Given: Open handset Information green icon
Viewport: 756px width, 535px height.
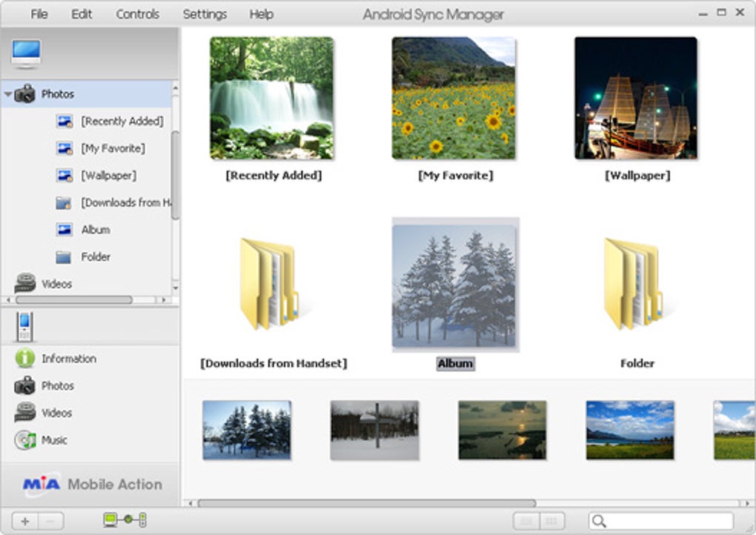Looking at the screenshot, I should tap(25, 358).
